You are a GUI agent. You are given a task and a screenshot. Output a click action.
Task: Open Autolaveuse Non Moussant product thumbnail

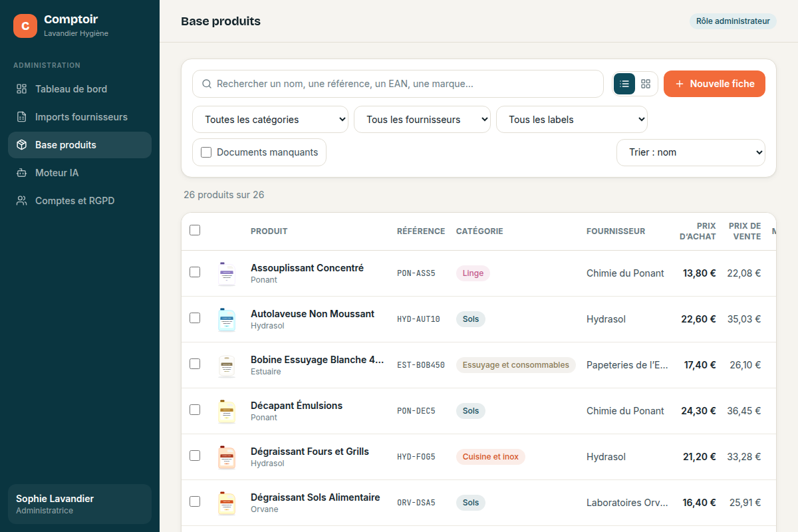227,319
